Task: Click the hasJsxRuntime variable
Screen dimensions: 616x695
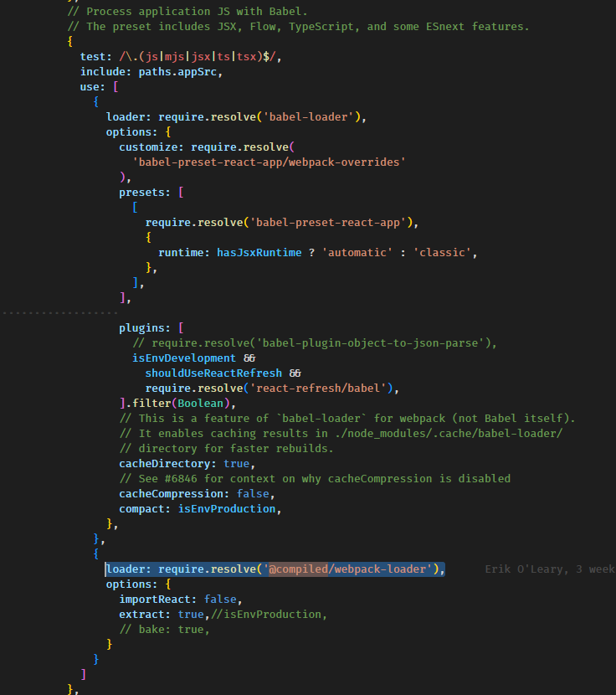Action: pos(259,253)
